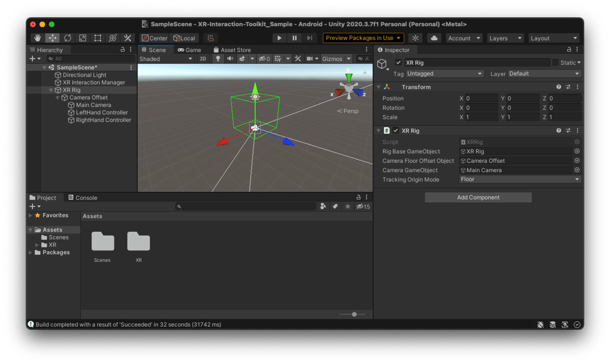Collapse the Transform component foldout
The height and width of the screenshot is (364, 610).
coord(379,87)
